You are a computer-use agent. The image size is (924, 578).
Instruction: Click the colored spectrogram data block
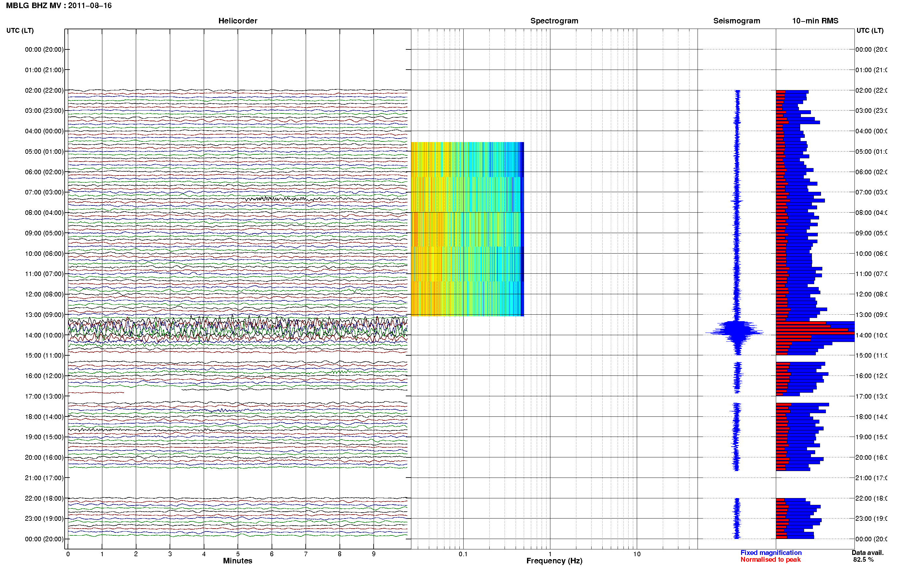tap(467, 229)
